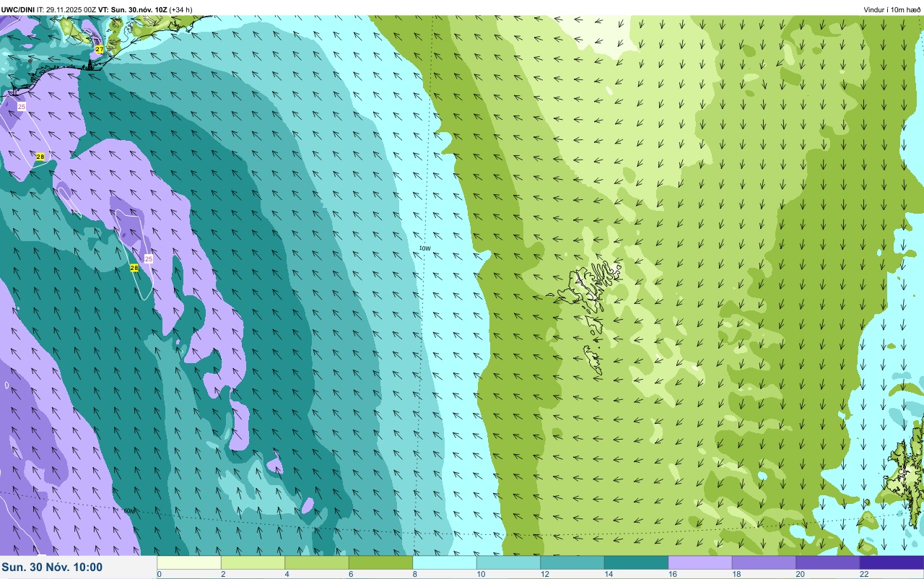Select the 18–20 medium purple legend swatch
The image size is (924, 579).
click(764, 562)
